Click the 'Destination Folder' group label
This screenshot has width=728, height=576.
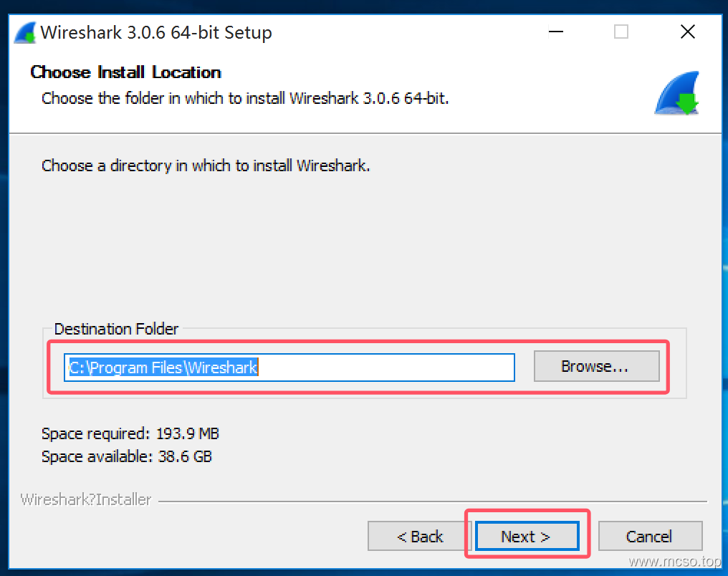(x=116, y=329)
